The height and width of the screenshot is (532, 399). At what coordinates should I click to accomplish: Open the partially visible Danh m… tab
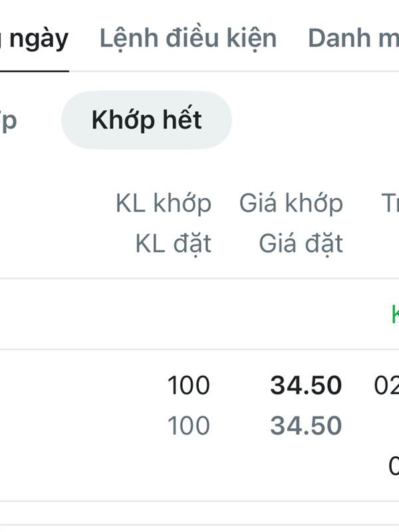[x=352, y=38]
